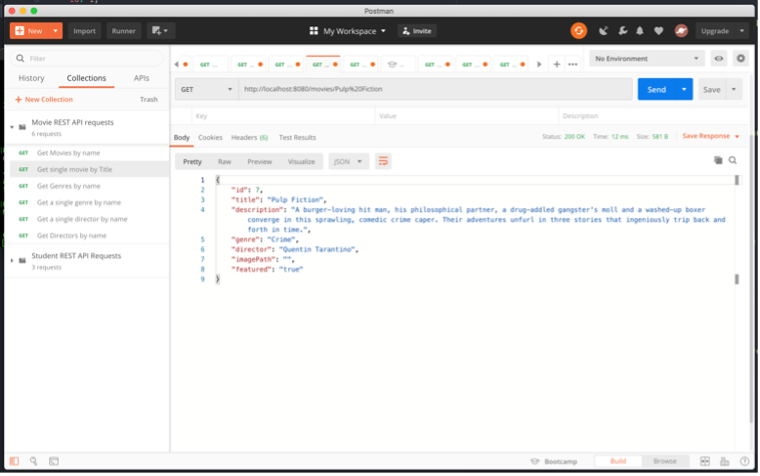This screenshot has width=760, height=476.
Task: Open the wrench settings icon
Action: point(623,31)
